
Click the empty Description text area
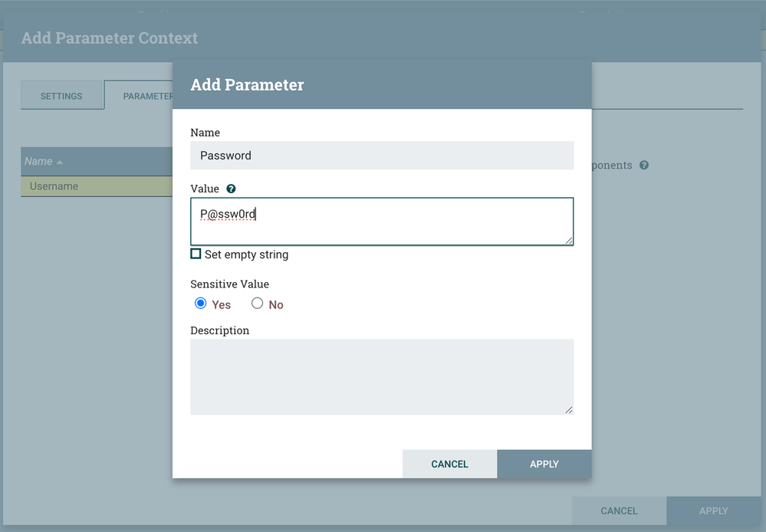tap(381, 376)
